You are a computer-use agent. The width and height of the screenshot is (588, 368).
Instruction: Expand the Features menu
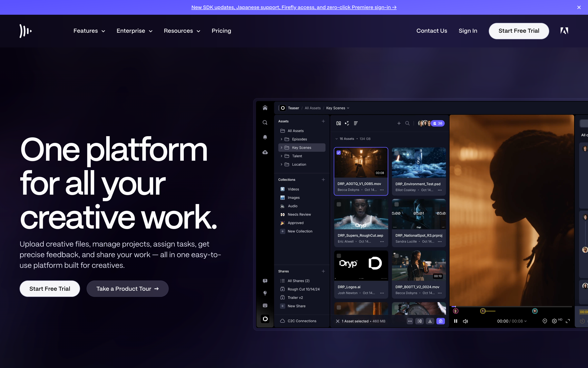[x=89, y=31]
